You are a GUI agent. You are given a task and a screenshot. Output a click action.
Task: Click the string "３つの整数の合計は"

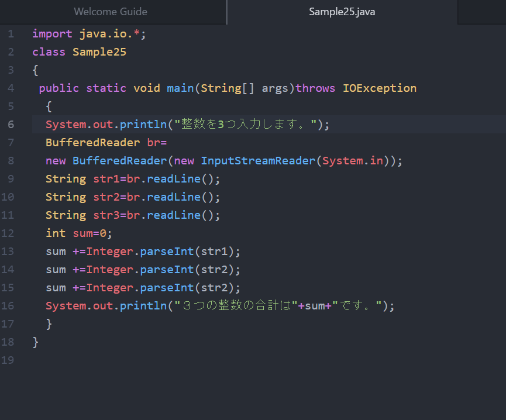236,305
